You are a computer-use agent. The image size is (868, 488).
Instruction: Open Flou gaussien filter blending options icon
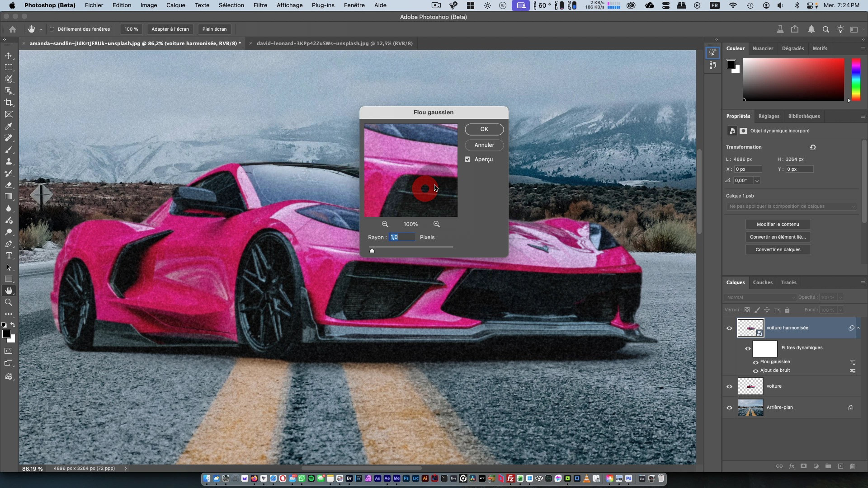(x=852, y=362)
